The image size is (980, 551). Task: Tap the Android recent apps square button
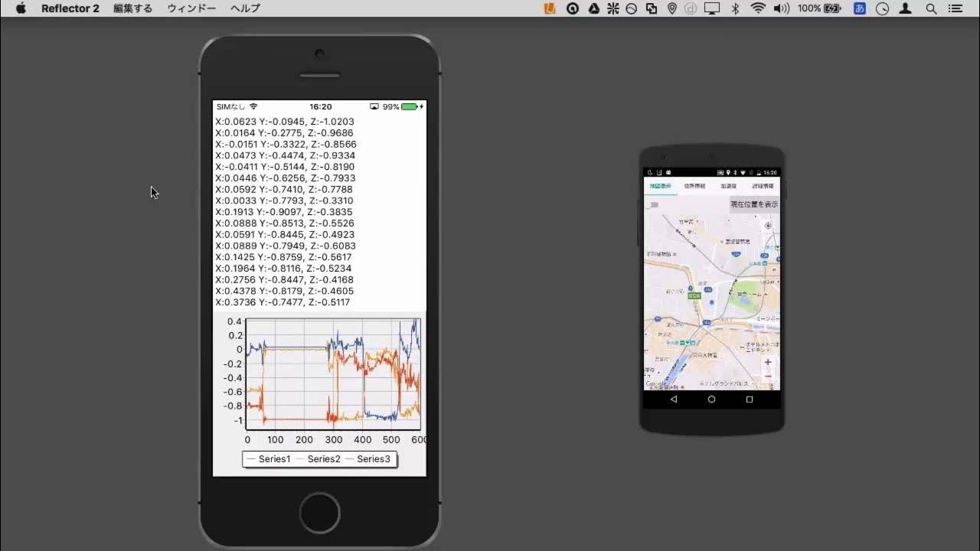point(750,399)
